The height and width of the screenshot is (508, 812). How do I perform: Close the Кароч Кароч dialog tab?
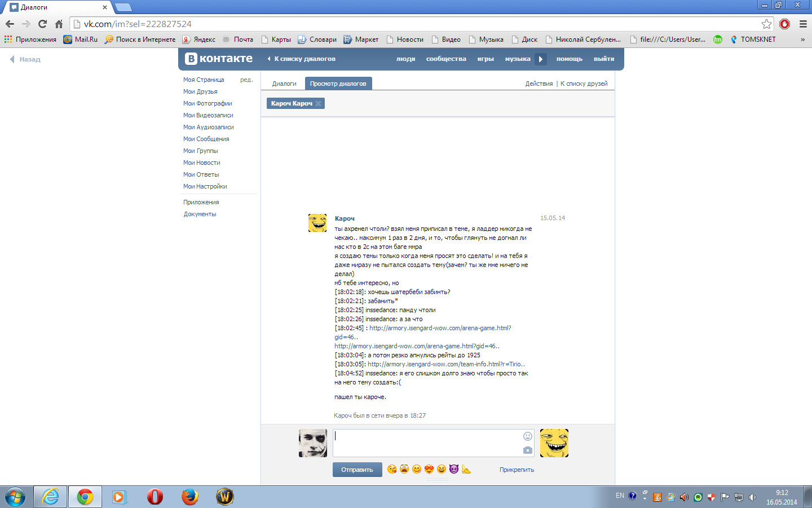tap(319, 103)
